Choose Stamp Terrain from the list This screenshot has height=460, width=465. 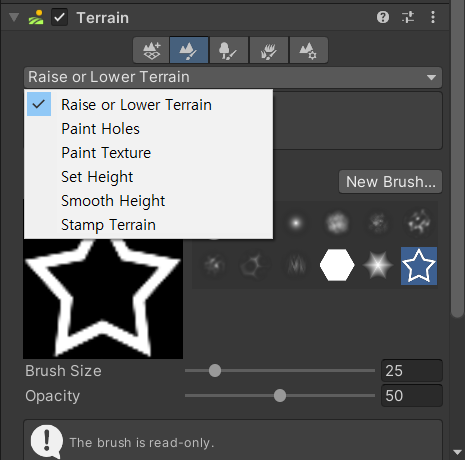click(148, 225)
